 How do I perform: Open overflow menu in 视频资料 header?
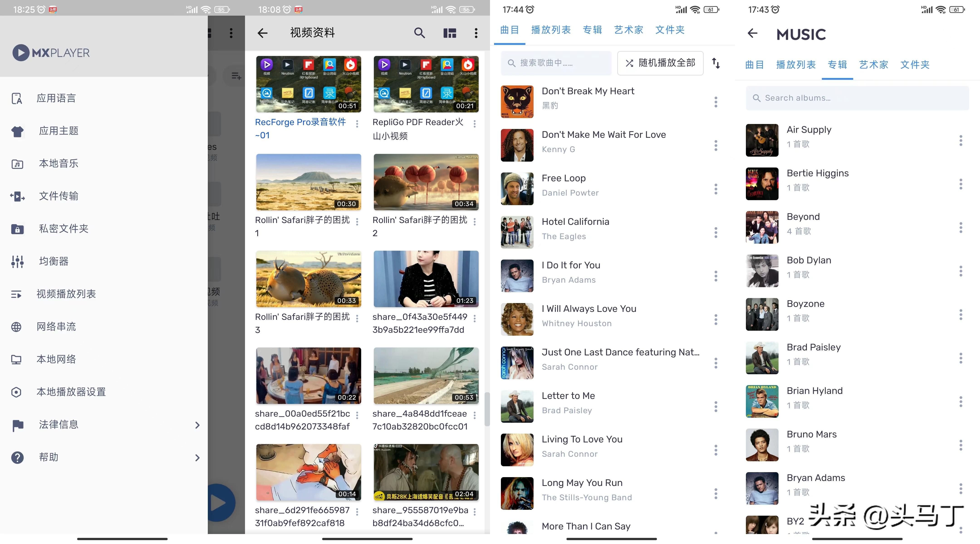476,33
